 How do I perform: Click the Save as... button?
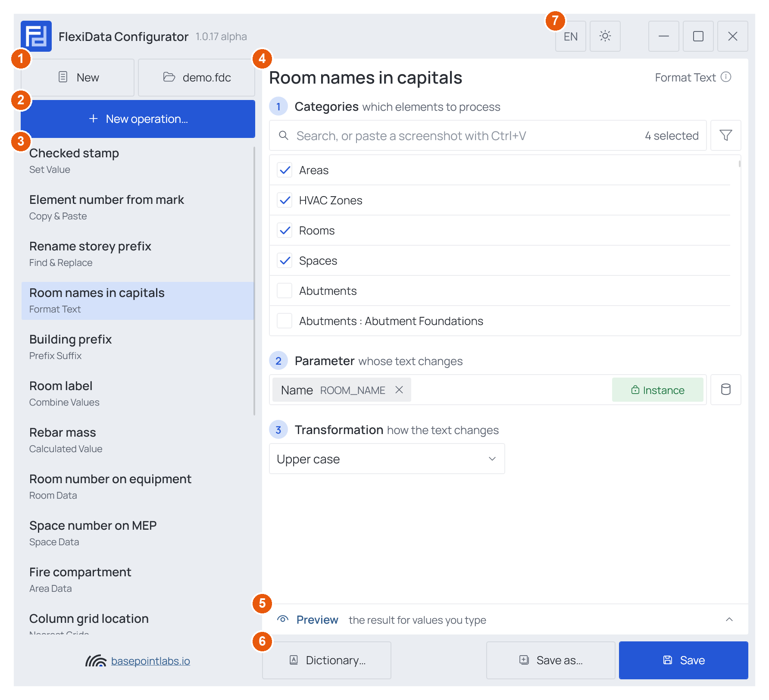[x=551, y=660]
